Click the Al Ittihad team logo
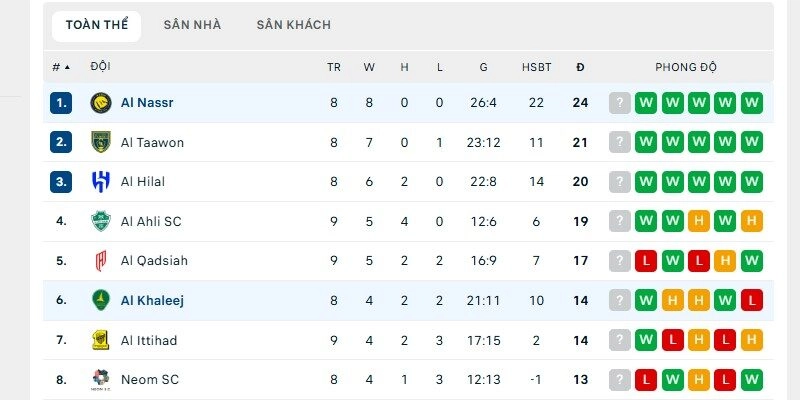 (100, 340)
